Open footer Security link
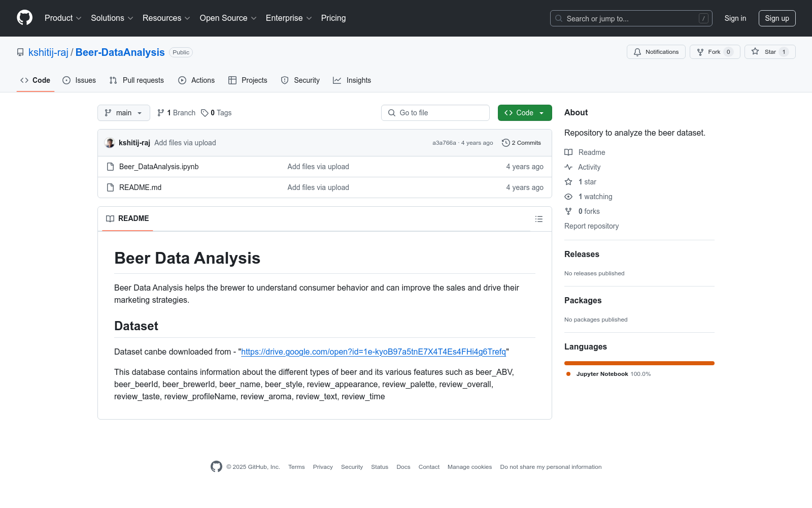This screenshot has width=812, height=508. pyautogui.click(x=352, y=467)
